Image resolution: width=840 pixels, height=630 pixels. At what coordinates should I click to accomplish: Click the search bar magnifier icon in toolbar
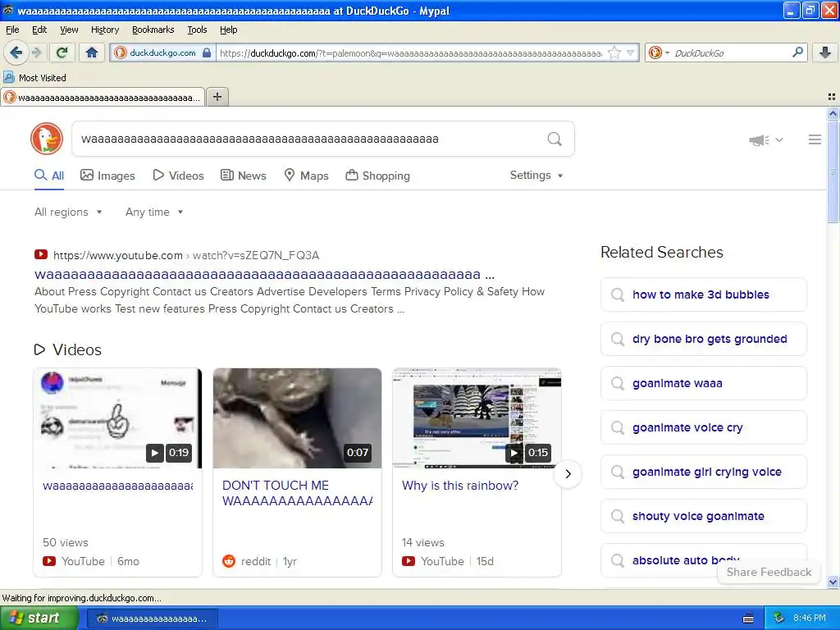797,52
